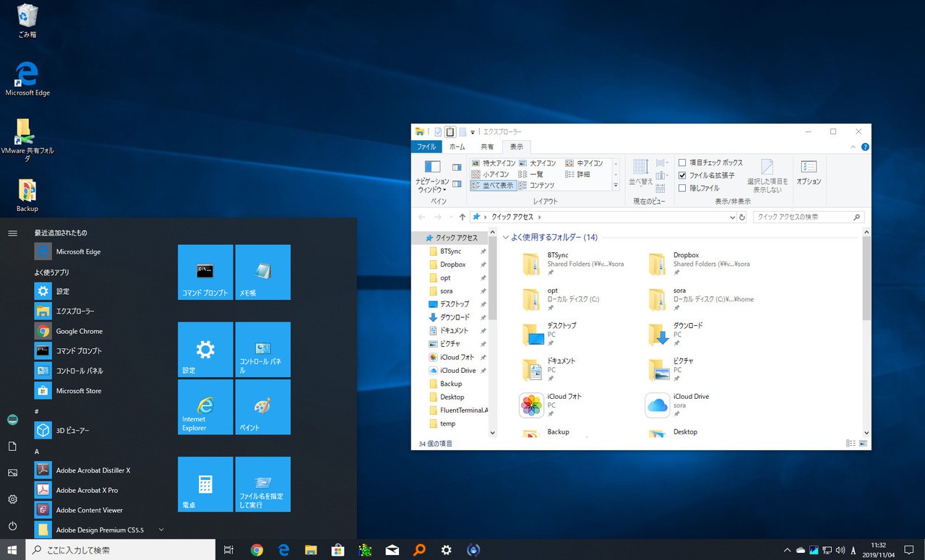Enable the hidden files checkbox
The height and width of the screenshot is (560, 925).
point(682,188)
